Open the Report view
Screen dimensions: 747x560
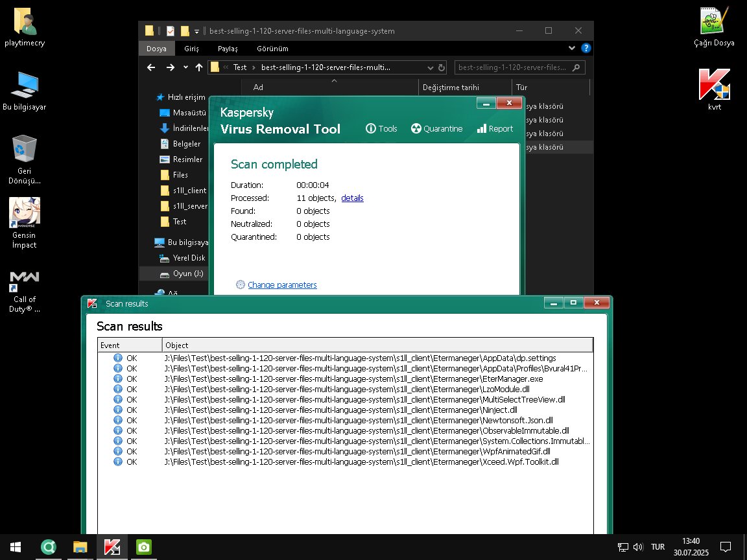(495, 128)
